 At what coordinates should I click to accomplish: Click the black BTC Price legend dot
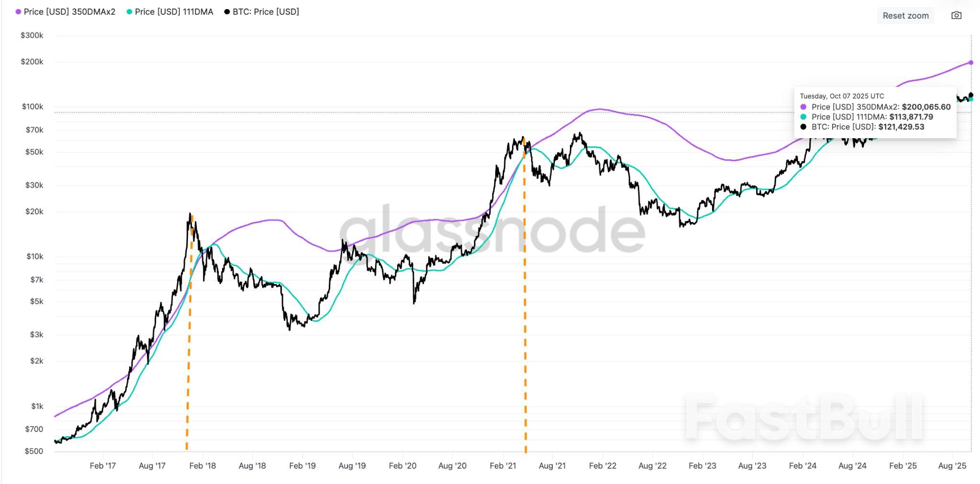point(227,11)
